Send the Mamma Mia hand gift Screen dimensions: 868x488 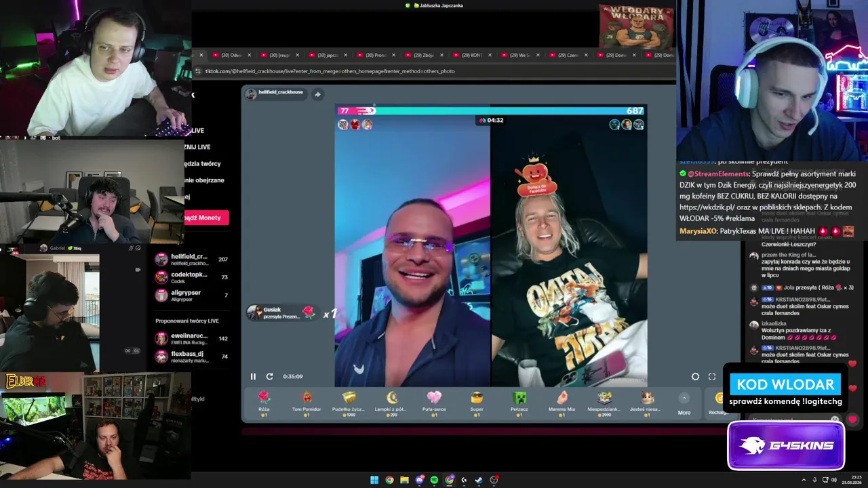point(561,403)
